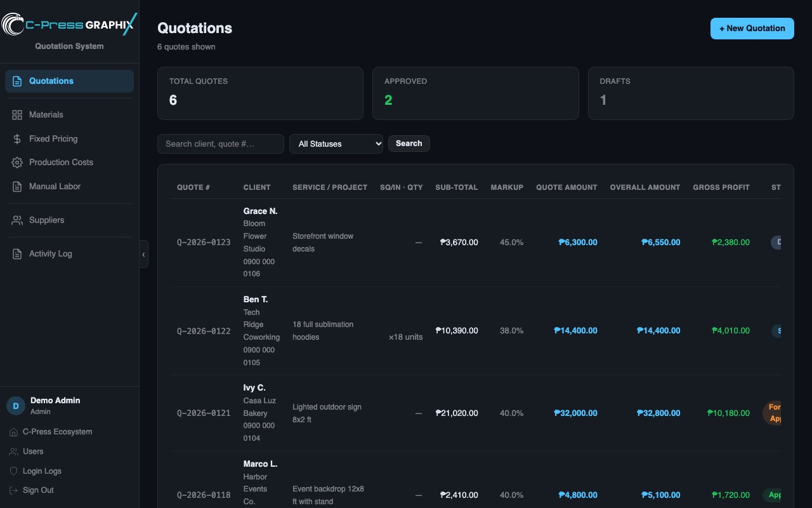Click client name Ivy C.
The width and height of the screenshot is (812, 508).
tap(254, 387)
